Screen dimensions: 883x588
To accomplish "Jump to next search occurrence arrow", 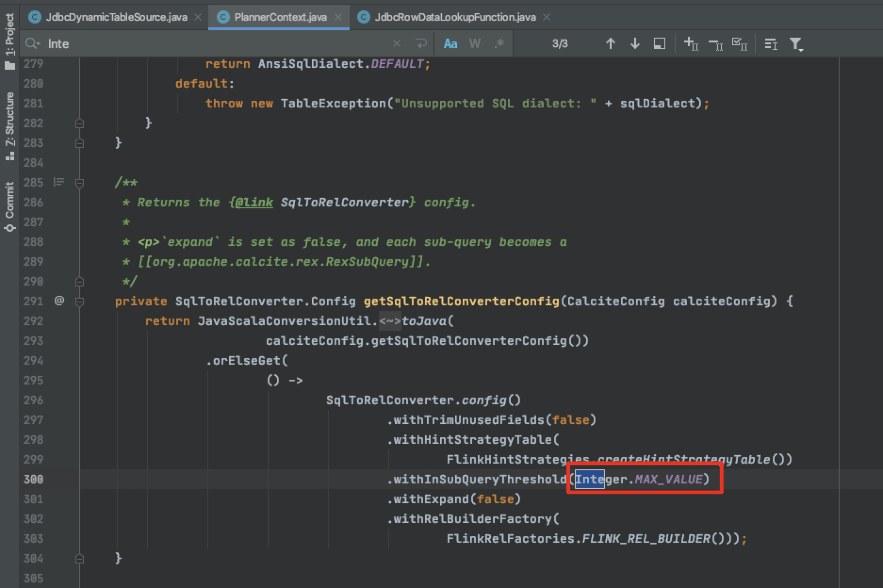I will click(635, 44).
